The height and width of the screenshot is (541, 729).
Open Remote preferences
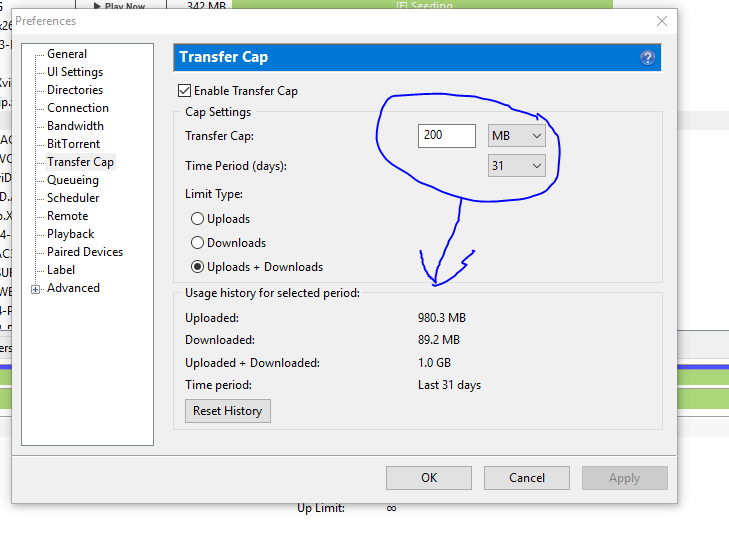[x=67, y=216]
